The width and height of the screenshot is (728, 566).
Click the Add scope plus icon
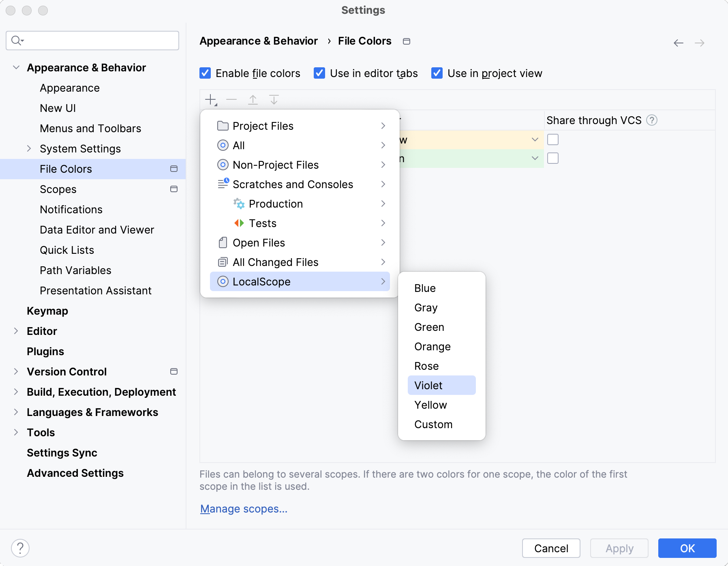point(211,100)
